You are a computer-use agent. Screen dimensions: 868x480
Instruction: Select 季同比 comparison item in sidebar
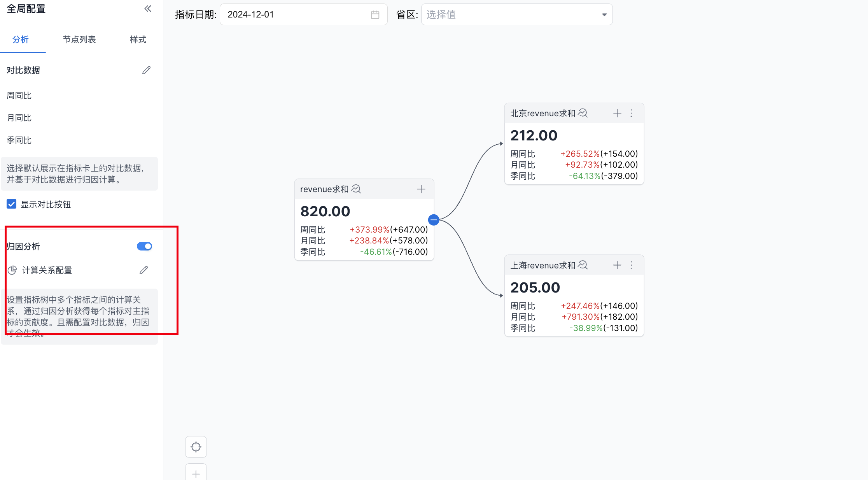click(19, 140)
